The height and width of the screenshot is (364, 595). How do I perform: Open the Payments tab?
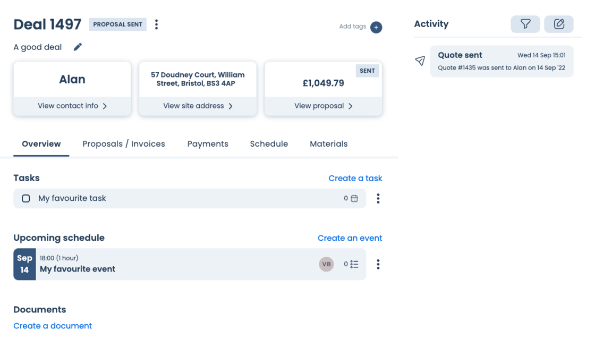(x=208, y=144)
